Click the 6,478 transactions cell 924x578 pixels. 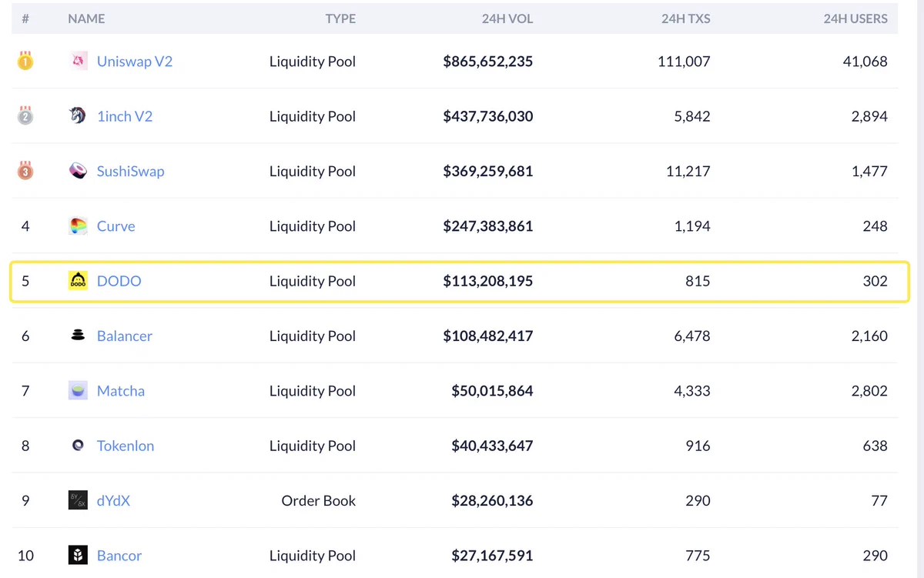[x=691, y=336]
